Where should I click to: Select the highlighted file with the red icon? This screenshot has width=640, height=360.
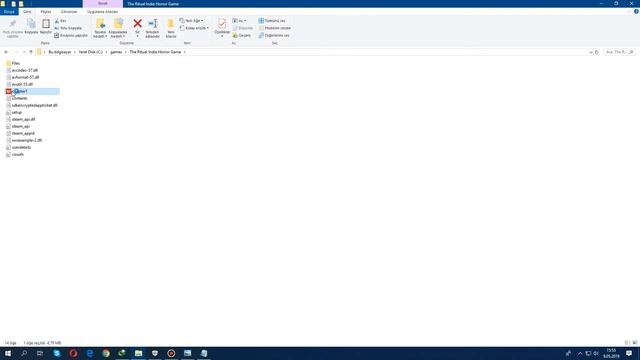(33, 91)
